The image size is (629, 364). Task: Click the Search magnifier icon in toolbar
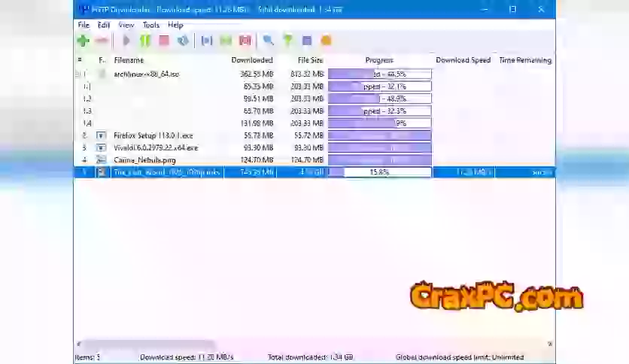[x=268, y=41]
